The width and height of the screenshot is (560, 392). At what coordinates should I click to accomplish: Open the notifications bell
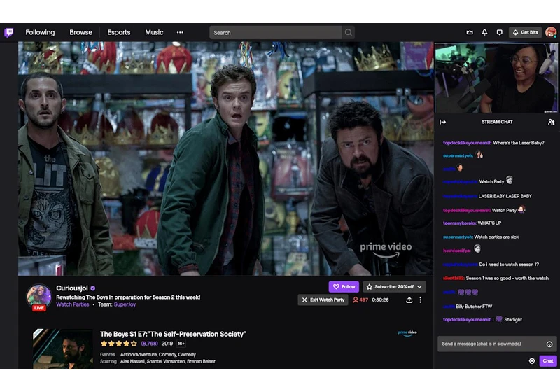pyautogui.click(x=484, y=32)
